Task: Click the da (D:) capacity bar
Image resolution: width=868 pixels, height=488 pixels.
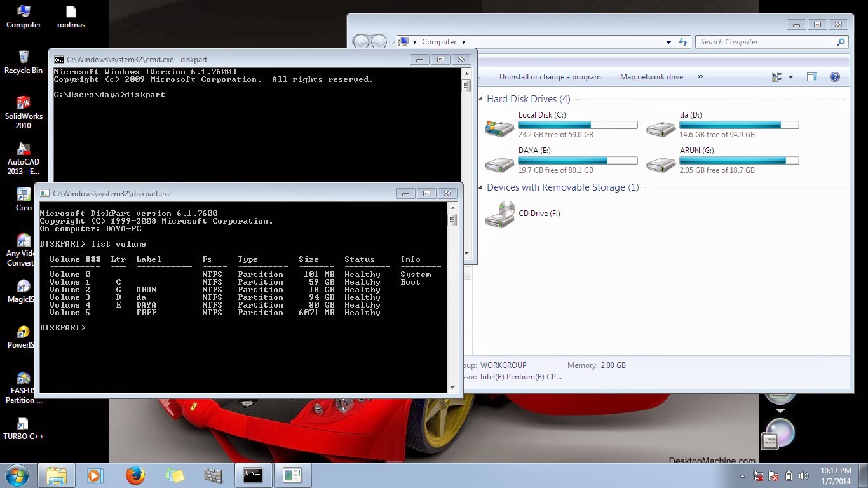Action: 739,125
